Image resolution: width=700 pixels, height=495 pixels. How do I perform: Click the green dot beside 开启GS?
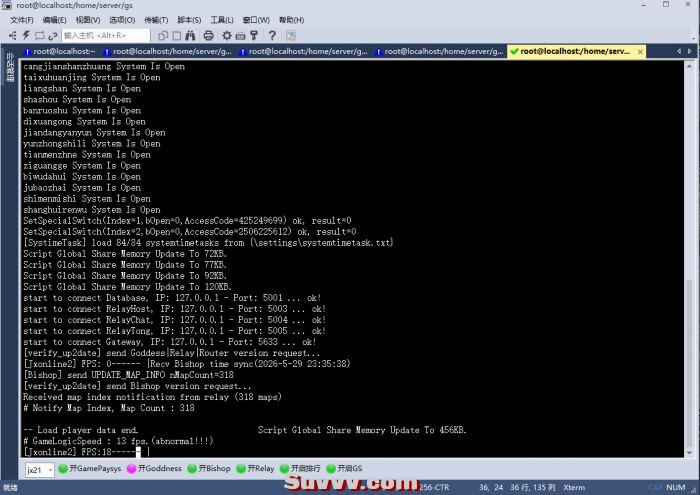pos(331,468)
